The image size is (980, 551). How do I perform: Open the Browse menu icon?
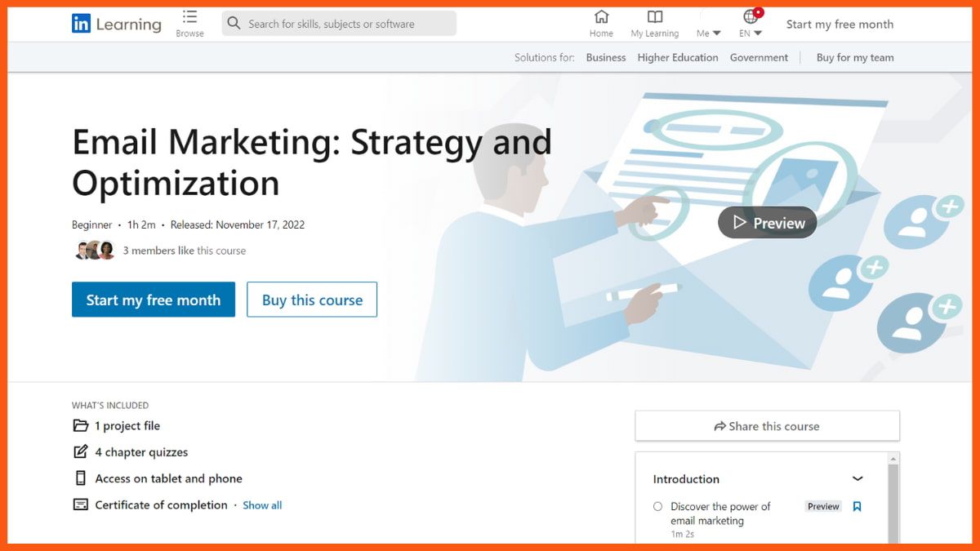point(189,18)
